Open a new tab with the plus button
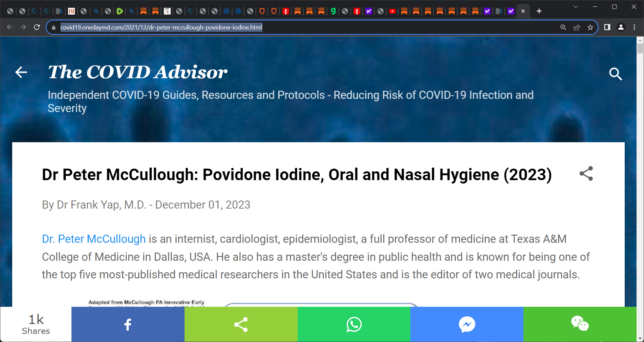Image resolution: width=644 pixels, height=342 pixels. click(x=538, y=11)
